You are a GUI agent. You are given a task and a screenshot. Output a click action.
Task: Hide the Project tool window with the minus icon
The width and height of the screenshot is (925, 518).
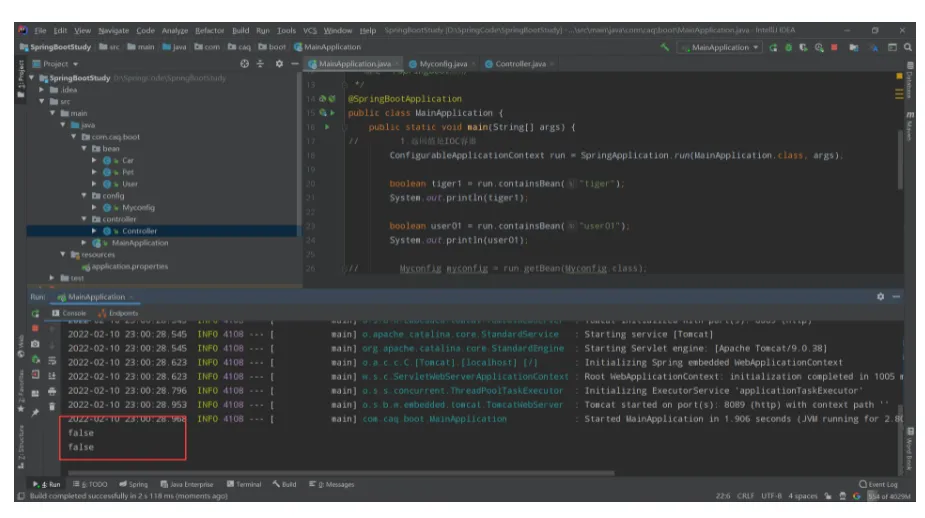[296, 64]
